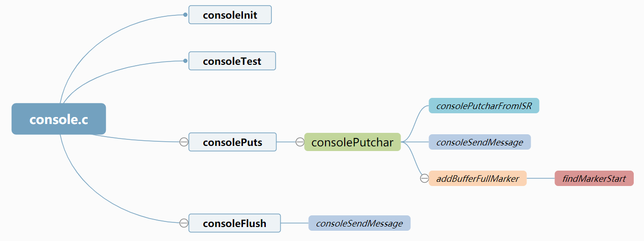The image size is (644, 241).
Task: Pick the orange addBufferFullMarker node
Action: (478, 178)
